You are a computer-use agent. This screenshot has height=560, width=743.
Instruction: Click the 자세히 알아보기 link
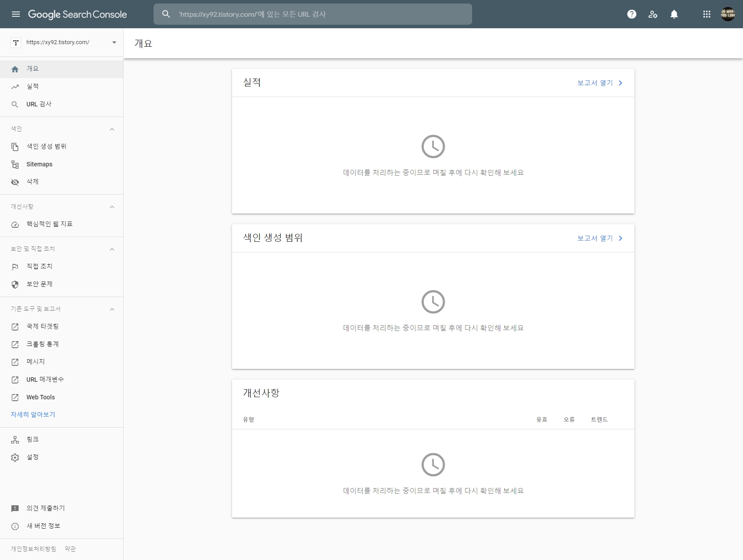pos(33,414)
